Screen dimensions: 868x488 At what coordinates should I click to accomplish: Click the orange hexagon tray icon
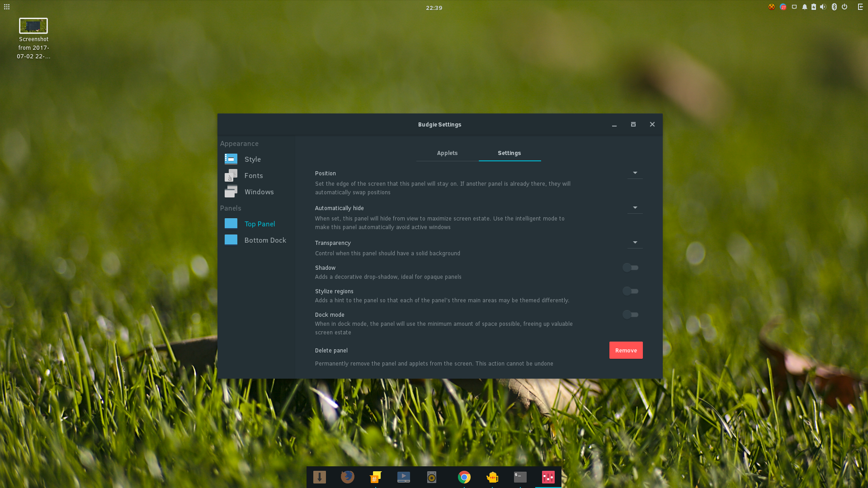772,7
